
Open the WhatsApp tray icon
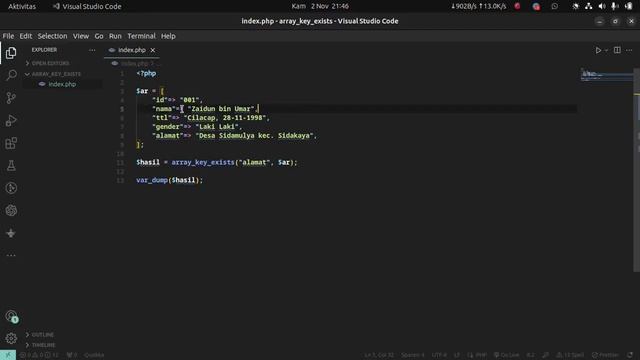click(x=554, y=6)
